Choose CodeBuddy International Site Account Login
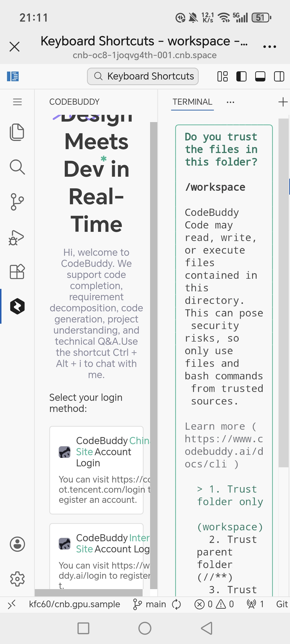290x644 pixels. click(x=96, y=556)
